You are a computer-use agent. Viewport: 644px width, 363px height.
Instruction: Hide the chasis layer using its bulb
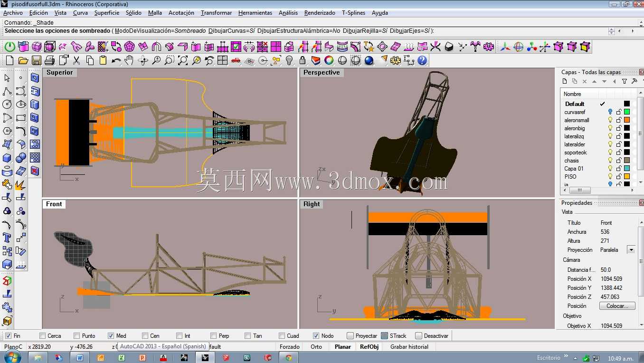click(610, 161)
